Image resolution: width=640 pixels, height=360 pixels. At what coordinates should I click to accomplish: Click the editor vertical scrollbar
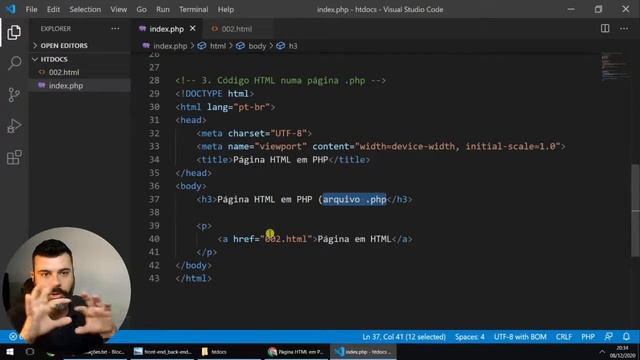[636, 210]
